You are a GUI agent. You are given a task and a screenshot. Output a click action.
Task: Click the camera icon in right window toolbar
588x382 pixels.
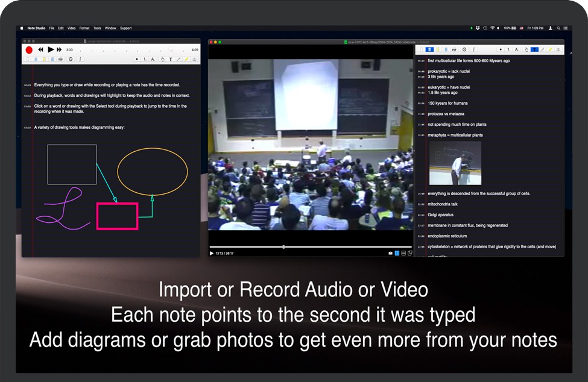tap(558, 49)
